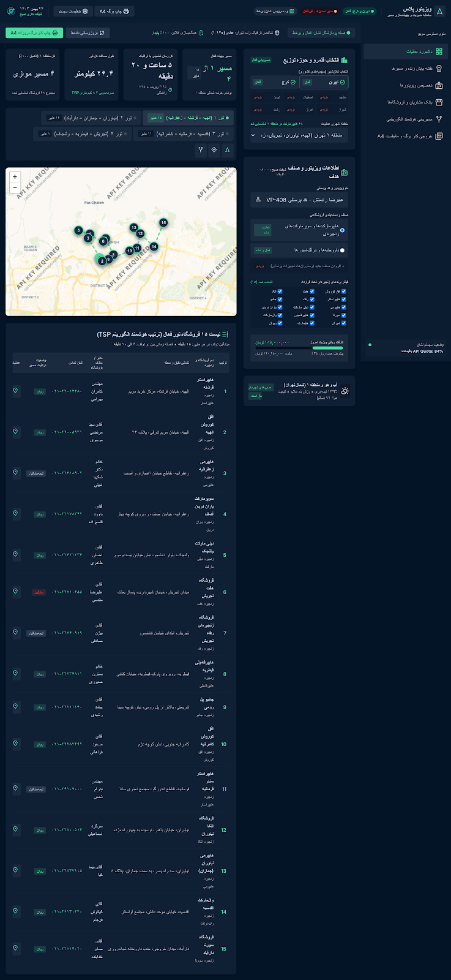Click the Visitor Plus logo icon in header
This screenshot has width=451, height=980.
[439, 11]
